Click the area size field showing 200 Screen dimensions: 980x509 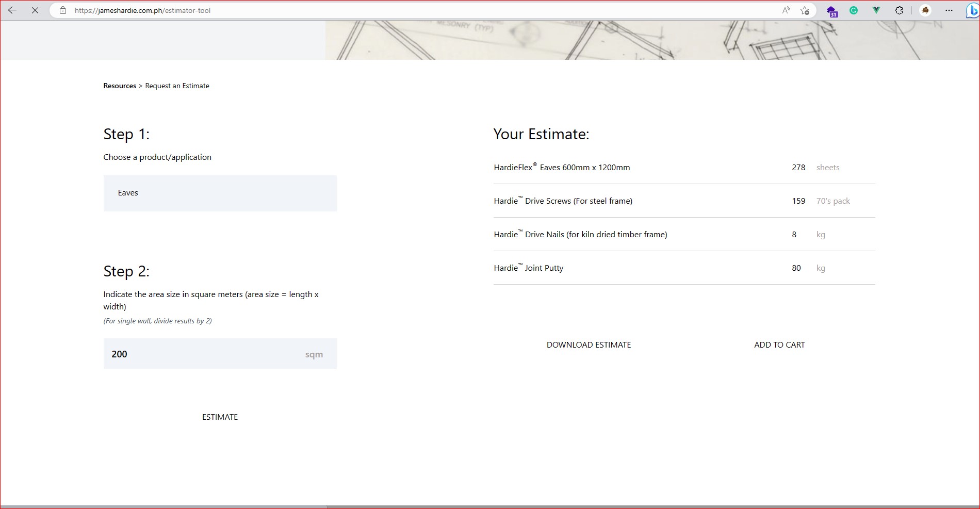(x=206, y=354)
